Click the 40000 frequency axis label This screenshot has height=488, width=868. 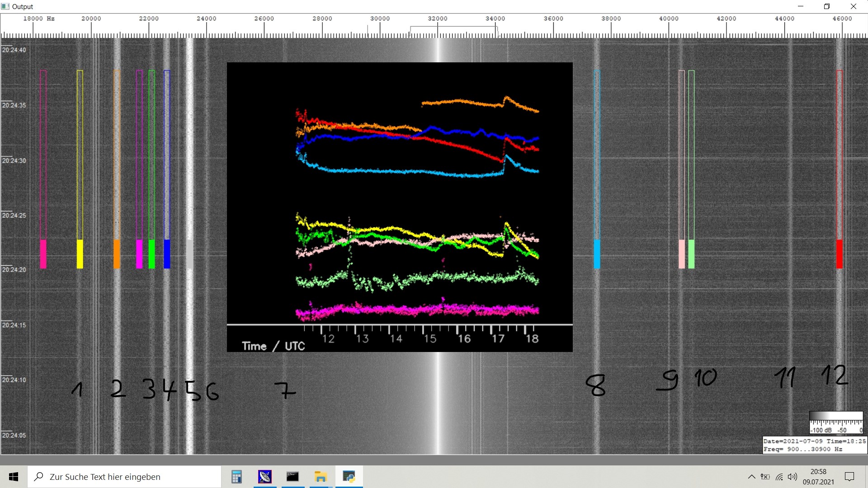[669, 19]
